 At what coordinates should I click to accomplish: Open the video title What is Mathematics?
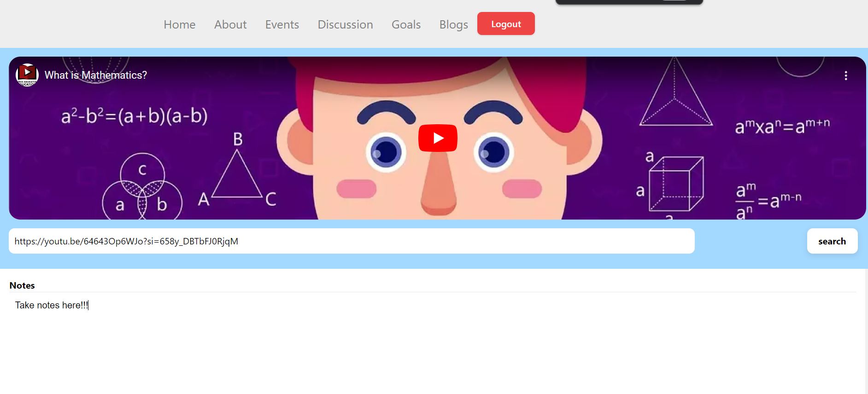point(96,75)
